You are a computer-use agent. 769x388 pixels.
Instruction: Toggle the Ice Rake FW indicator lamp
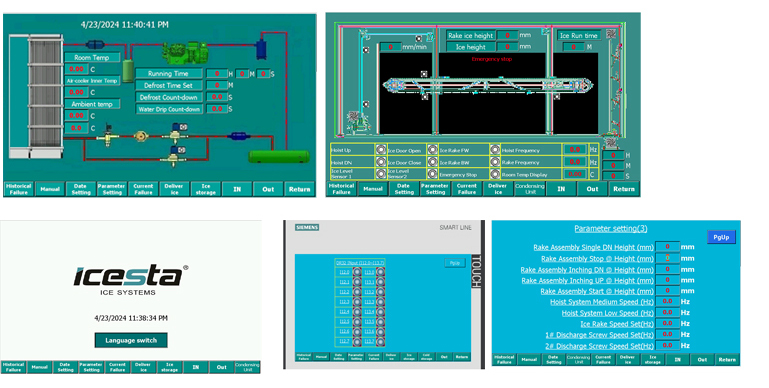pos(495,150)
